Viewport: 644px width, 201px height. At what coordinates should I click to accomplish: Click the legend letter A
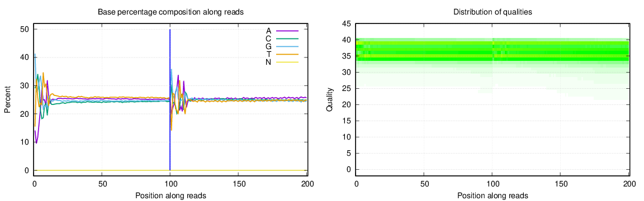point(268,31)
